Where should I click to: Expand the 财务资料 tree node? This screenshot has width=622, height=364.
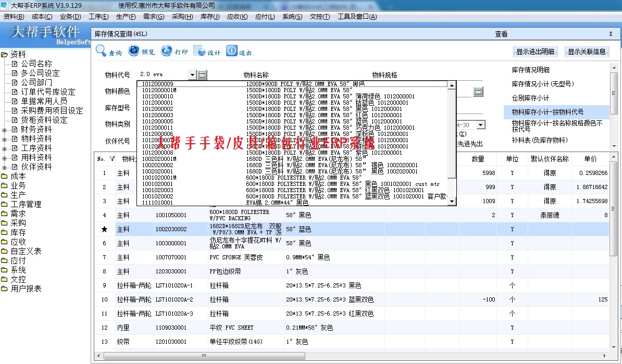(4, 130)
